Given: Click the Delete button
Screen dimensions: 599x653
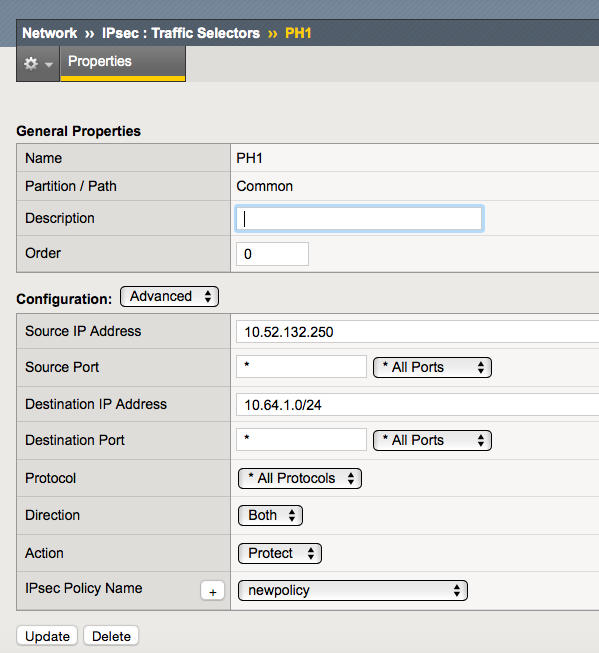Looking at the screenshot, I should [x=111, y=636].
